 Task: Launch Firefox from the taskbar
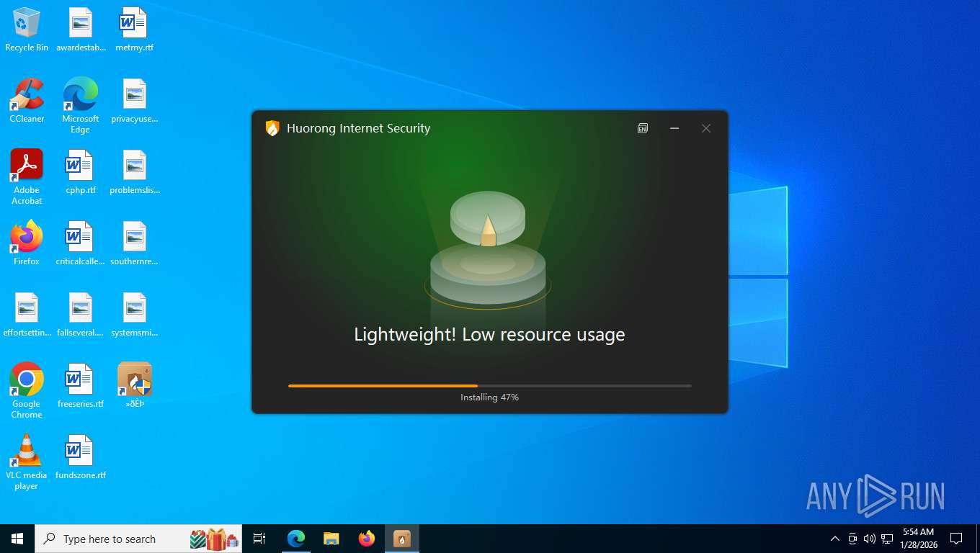[367, 539]
